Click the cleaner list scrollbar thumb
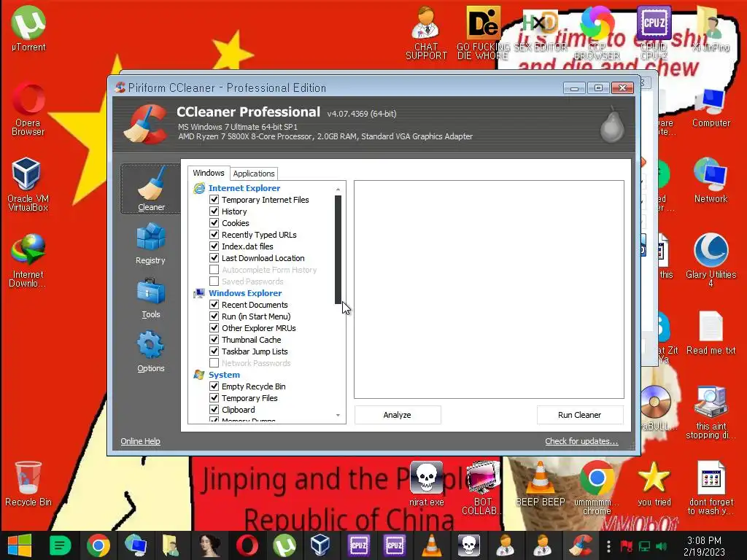 [x=338, y=249]
